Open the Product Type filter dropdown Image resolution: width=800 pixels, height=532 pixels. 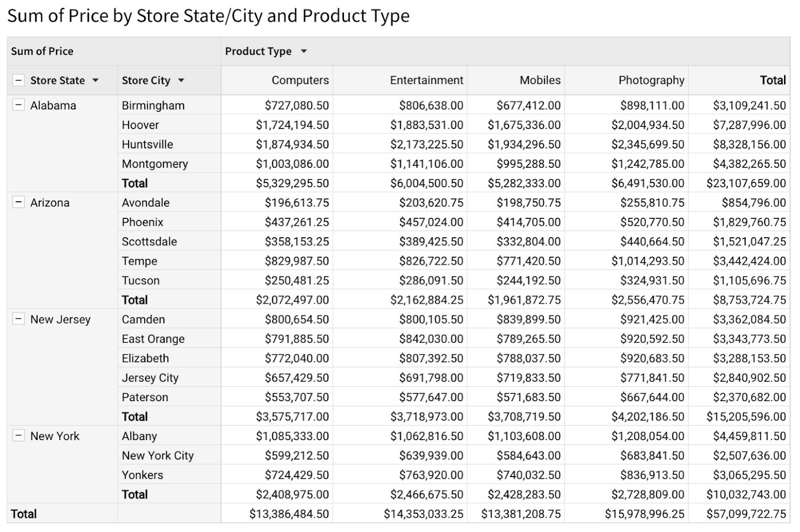tap(304, 51)
